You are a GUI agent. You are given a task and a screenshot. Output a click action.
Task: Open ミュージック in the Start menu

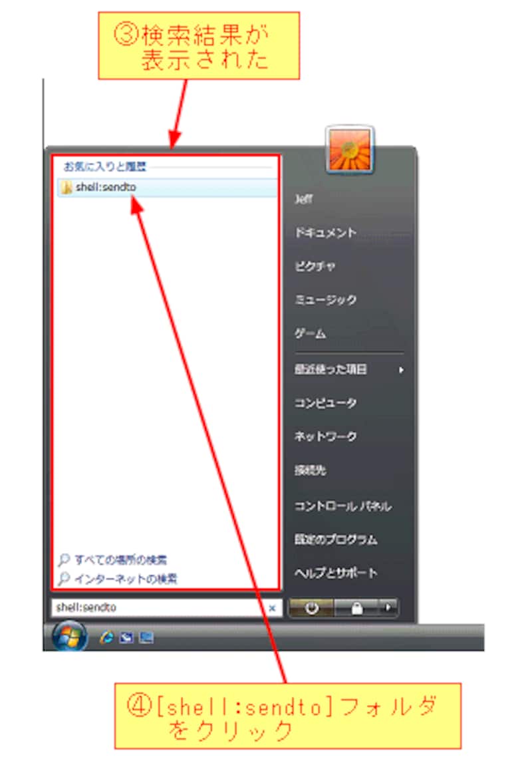[x=325, y=300]
